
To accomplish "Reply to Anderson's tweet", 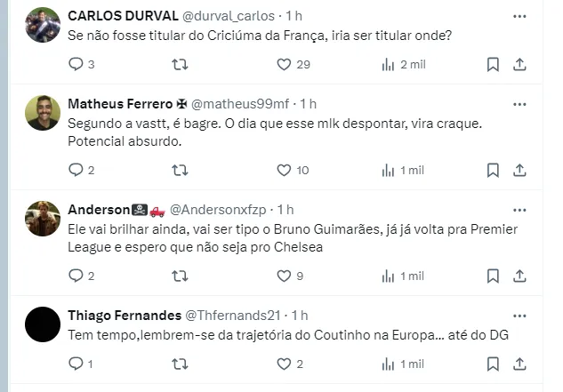I will point(76,276).
